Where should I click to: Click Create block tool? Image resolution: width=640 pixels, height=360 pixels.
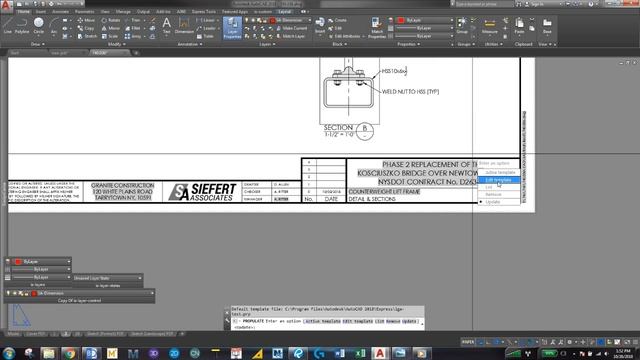[338, 20]
